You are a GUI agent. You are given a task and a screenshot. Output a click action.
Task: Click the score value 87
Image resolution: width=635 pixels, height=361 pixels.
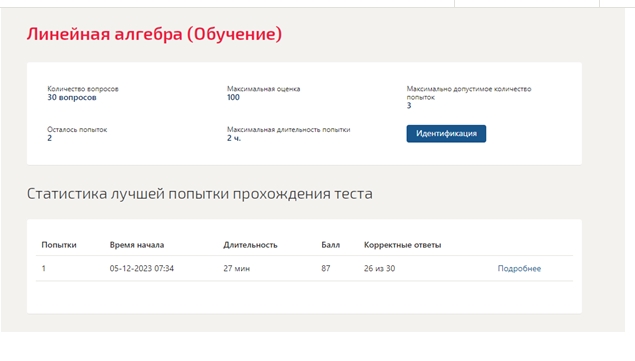pyautogui.click(x=326, y=268)
